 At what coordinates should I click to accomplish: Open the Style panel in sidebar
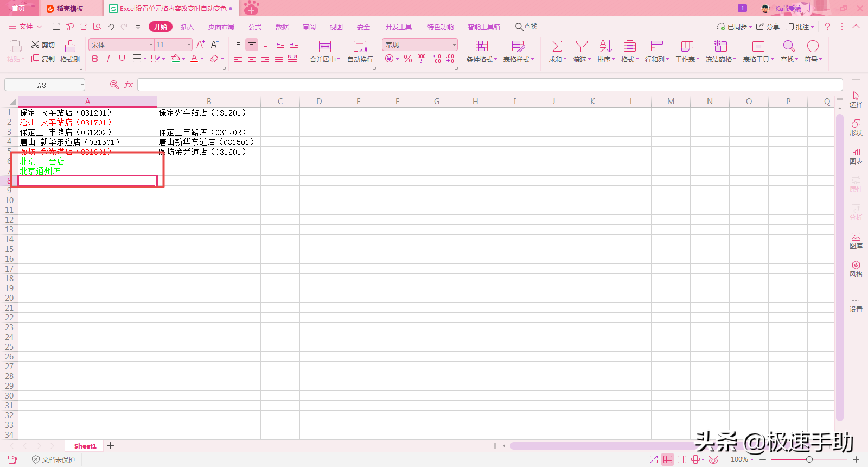click(x=856, y=269)
